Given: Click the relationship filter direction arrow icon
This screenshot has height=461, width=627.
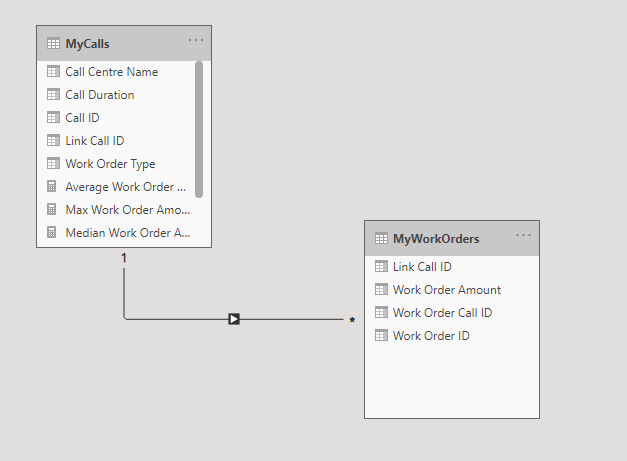Looking at the screenshot, I should [x=233, y=319].
